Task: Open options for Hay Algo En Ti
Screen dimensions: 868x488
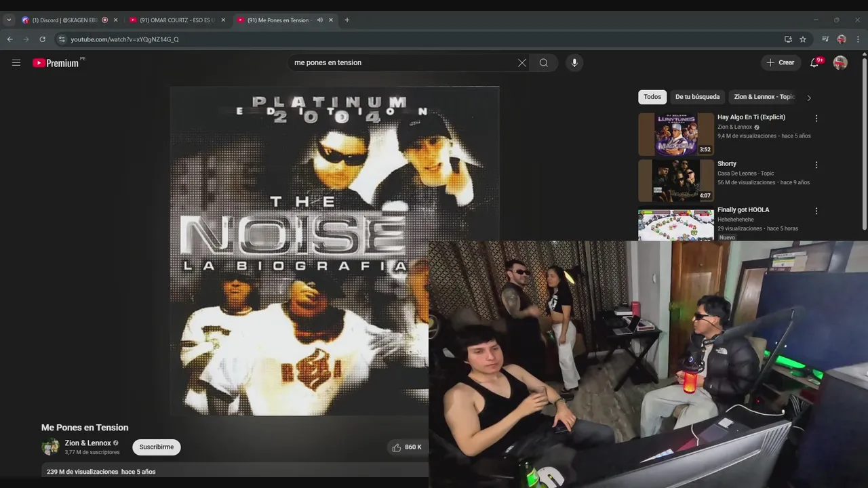Action: click(816, 118)
